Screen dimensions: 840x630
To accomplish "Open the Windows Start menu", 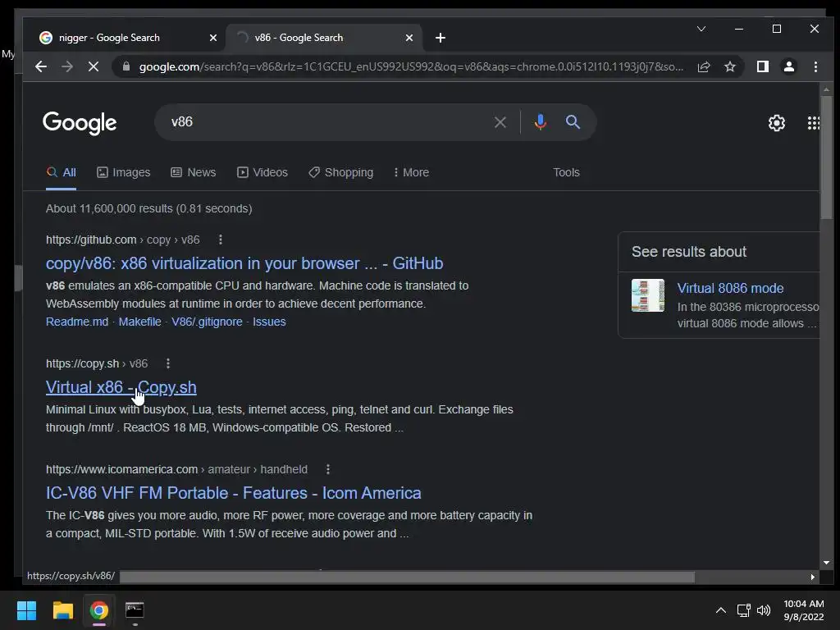I will pos(26,610).
